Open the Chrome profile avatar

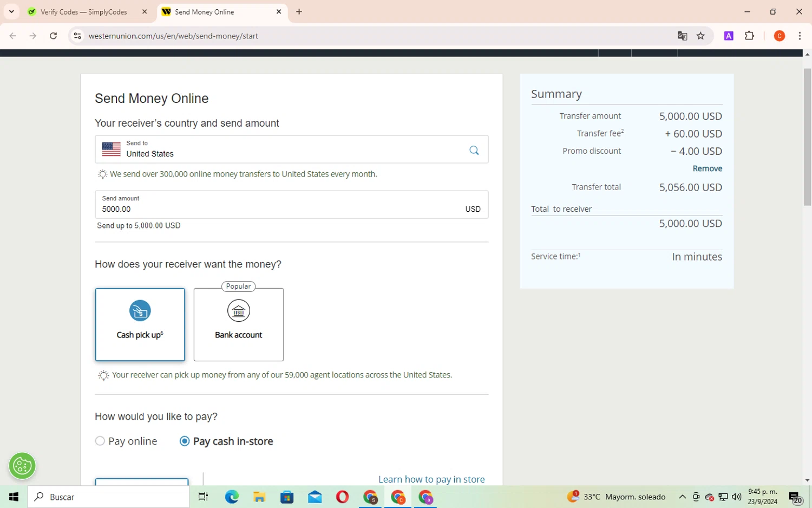coord(780,36)
